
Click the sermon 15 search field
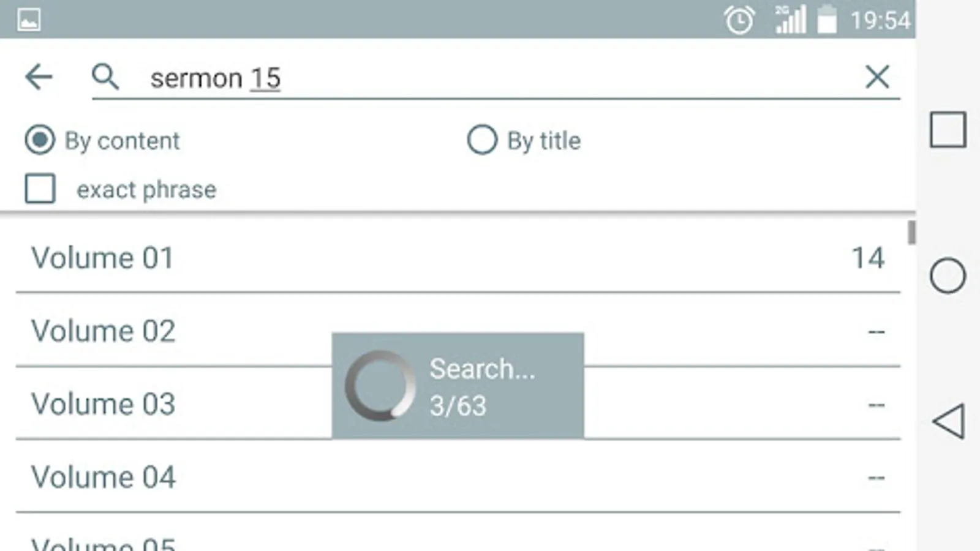pyautogui.click(x=490, y=78)
